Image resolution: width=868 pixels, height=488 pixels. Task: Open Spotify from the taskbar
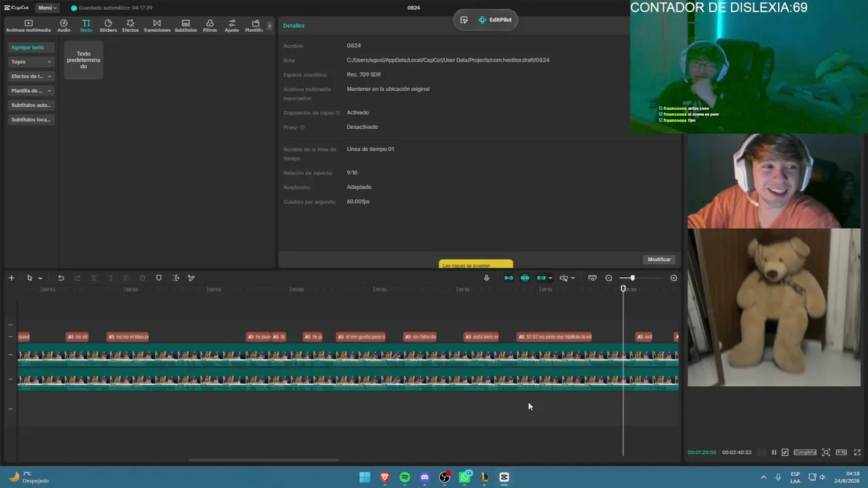coord(405,477)
